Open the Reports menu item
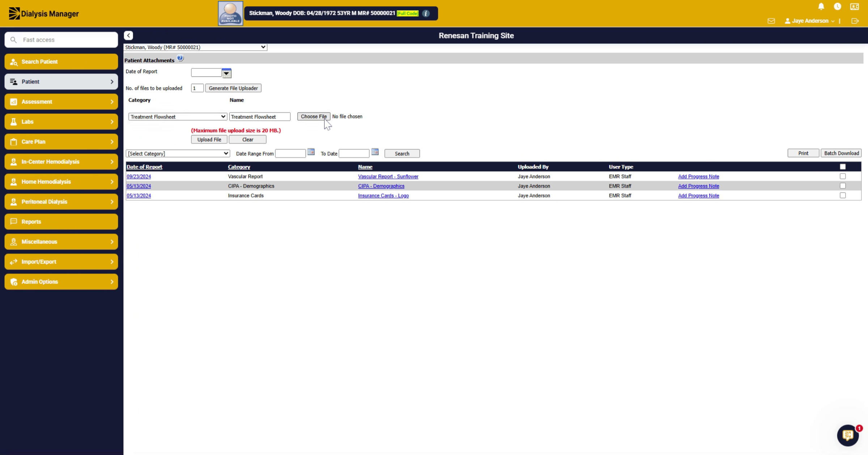Screen dimensions: 868x455 (x=61, y=222)
